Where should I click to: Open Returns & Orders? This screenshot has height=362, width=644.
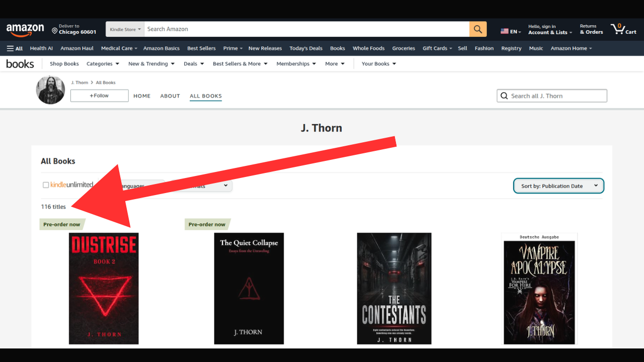[591, 29]
